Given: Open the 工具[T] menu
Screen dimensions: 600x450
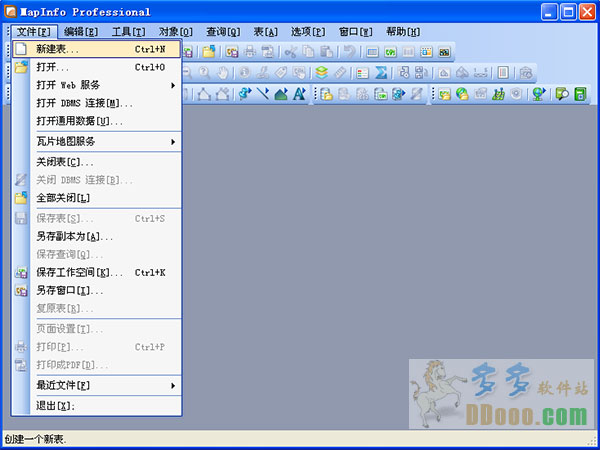Looking at the screenshot, I should [x=128, y=31].
